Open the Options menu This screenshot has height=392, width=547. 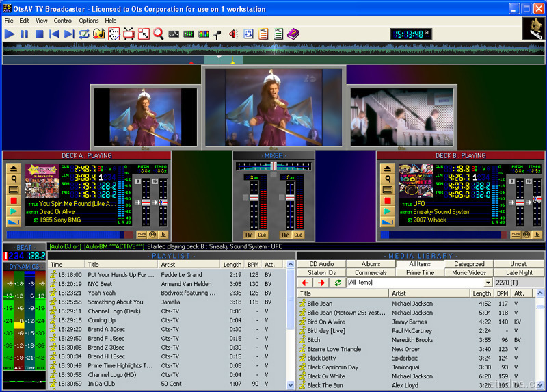pyautogui.click(x=88, y=21)
